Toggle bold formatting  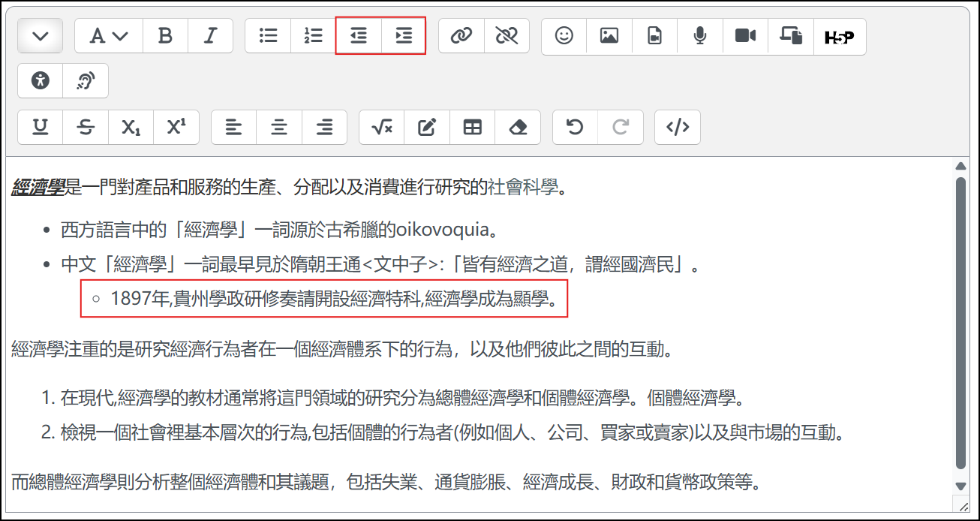[166, 36]
